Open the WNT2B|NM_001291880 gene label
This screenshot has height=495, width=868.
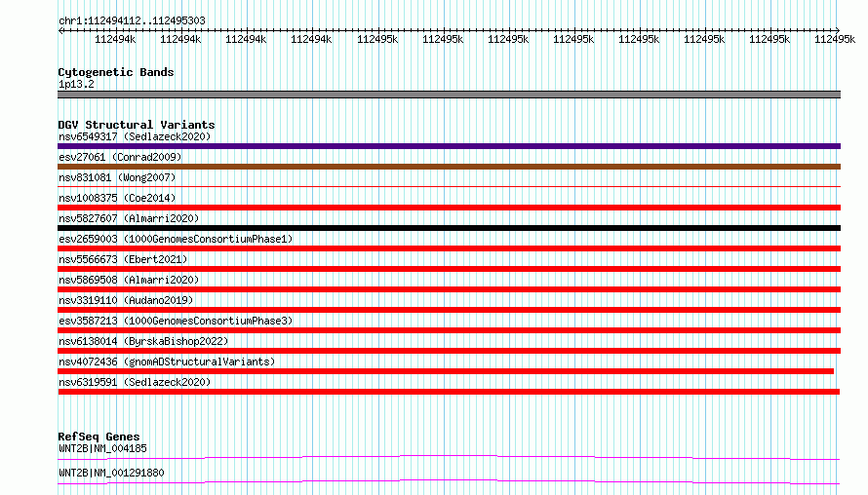point(111,473)
